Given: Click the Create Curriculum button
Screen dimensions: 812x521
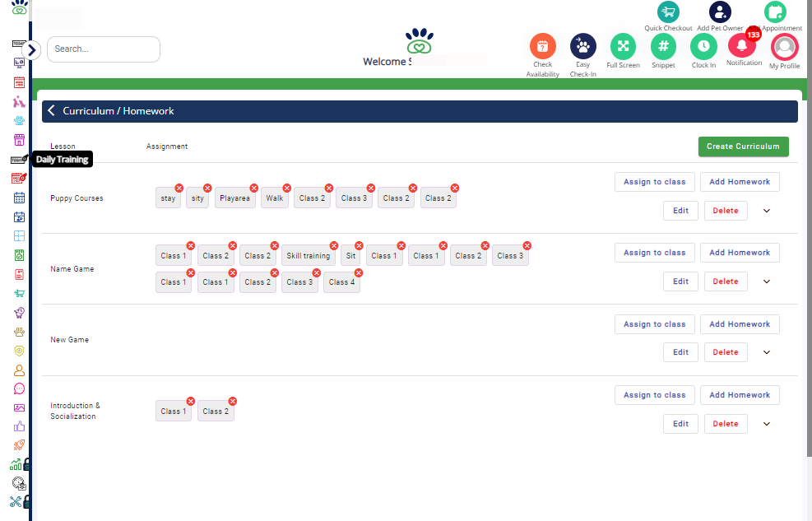Looking at the screenshot, I should (x=743, y=147).
